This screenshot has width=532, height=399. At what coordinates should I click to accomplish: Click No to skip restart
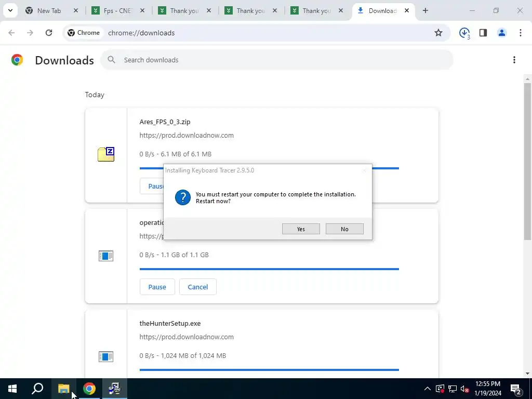(x=345, y=229)
